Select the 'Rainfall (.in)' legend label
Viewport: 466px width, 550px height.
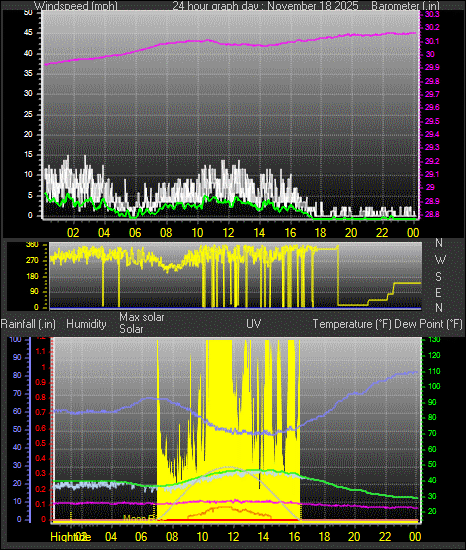28,323
